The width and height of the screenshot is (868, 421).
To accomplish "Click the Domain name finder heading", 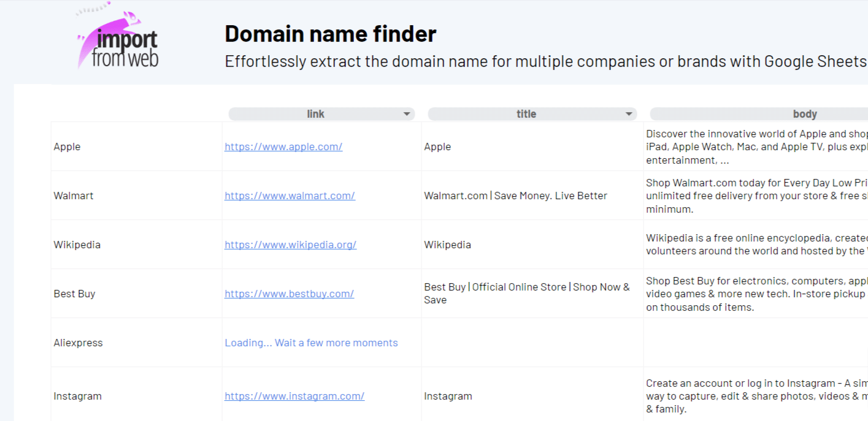I will [x=331, y=34].
